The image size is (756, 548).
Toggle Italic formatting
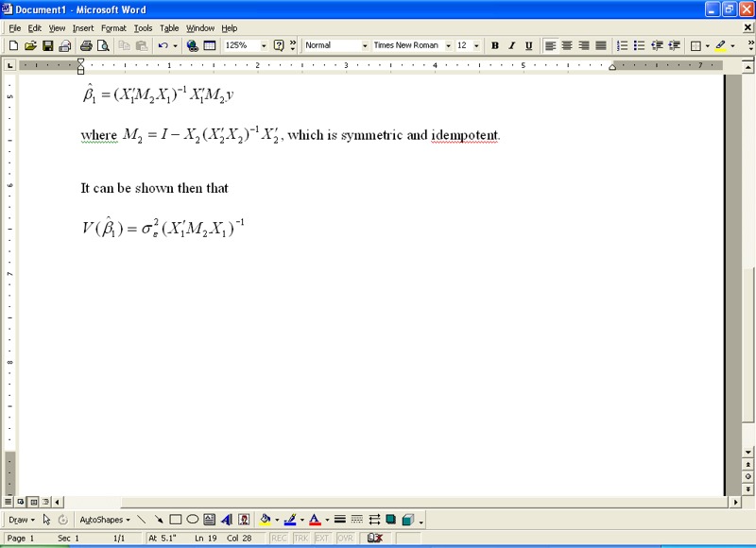[511, 45]
